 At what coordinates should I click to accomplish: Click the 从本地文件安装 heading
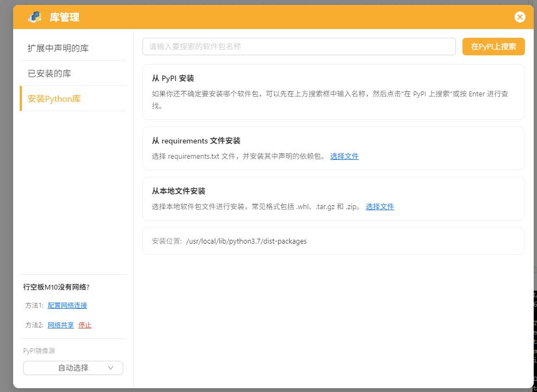coord(179,191)
